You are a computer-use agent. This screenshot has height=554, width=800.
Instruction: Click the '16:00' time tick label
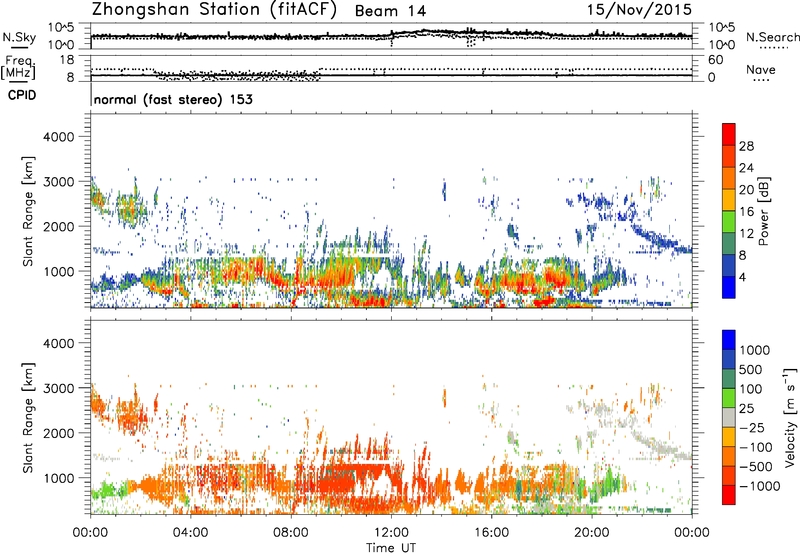491,533
